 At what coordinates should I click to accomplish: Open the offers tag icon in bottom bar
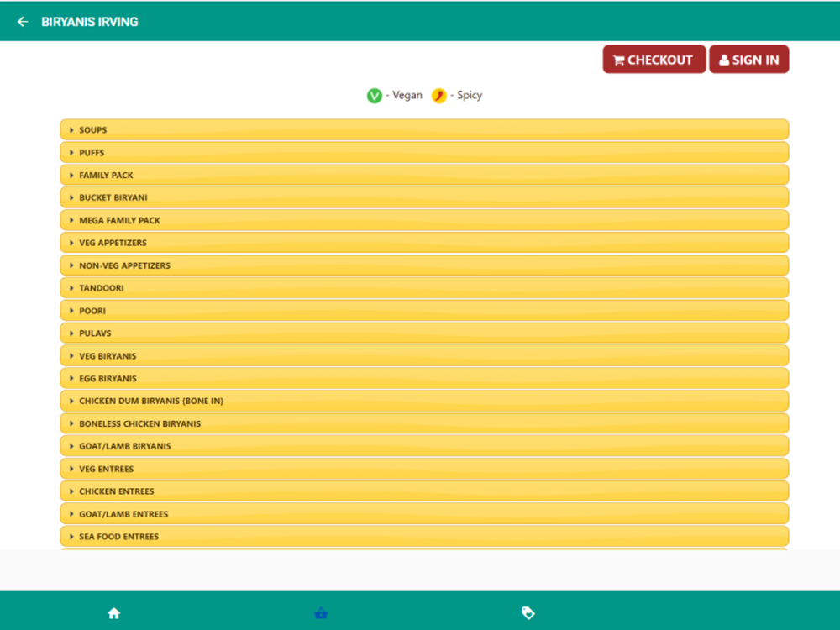[x=528, y=613]
